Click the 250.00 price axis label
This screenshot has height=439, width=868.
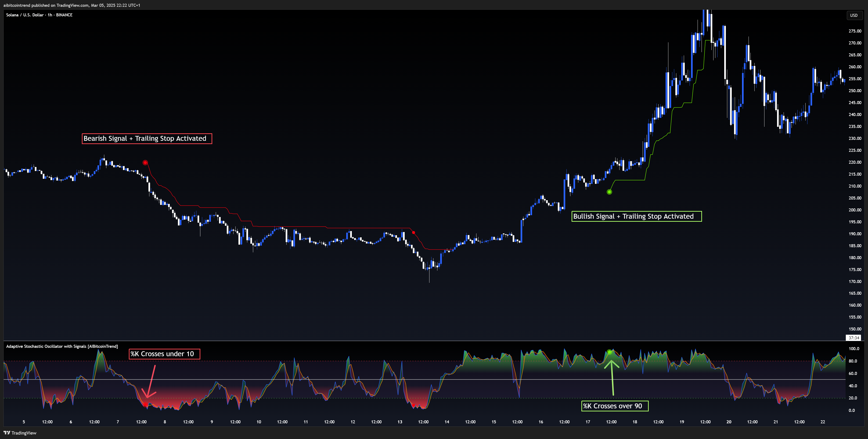(x=855, y=90)
